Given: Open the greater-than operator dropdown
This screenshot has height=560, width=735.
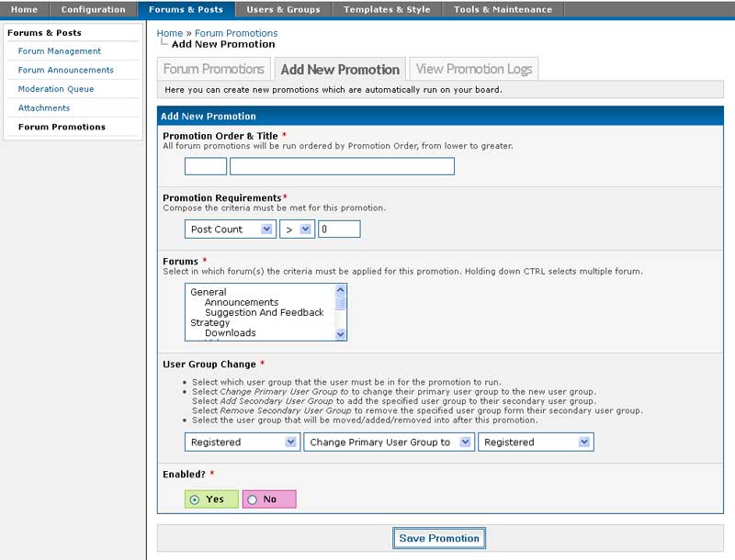Looking at the screenshot, I should pos(296,230).
